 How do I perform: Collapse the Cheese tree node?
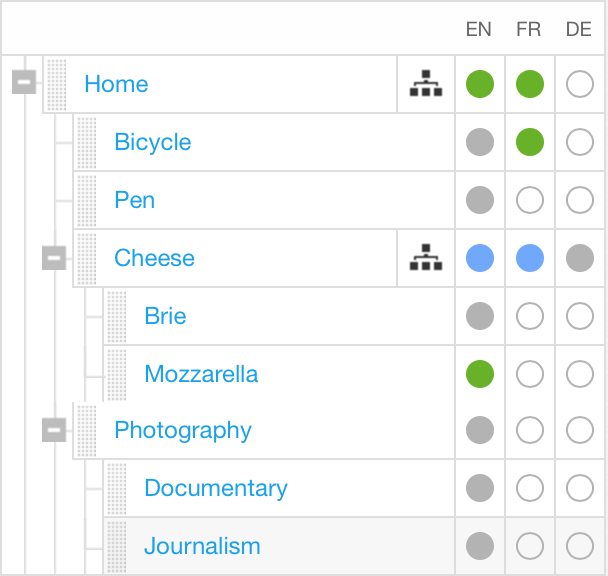click(54, 258)
